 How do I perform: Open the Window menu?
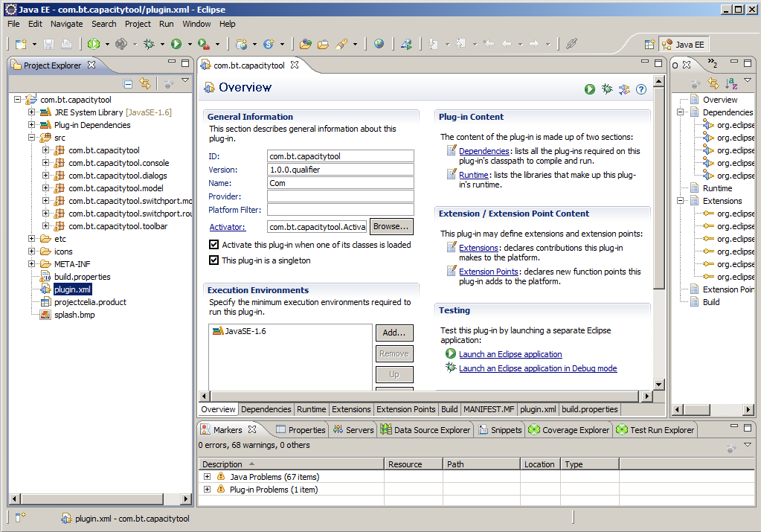coord(196,24)
